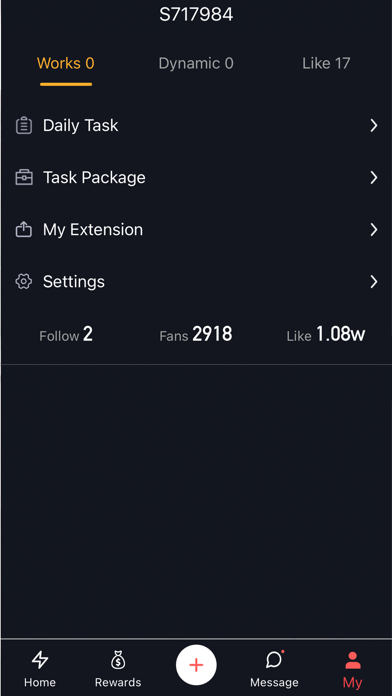Switch to the Works 0 tab
The height and width of the screenshot is (696, 392).
pos(66,63)
